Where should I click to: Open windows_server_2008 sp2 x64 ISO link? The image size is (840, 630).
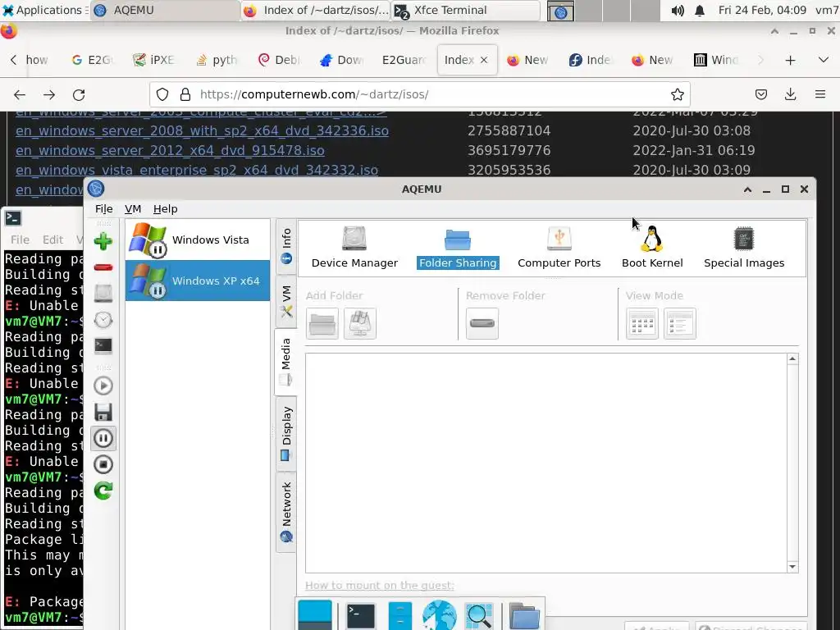[202, 131]
